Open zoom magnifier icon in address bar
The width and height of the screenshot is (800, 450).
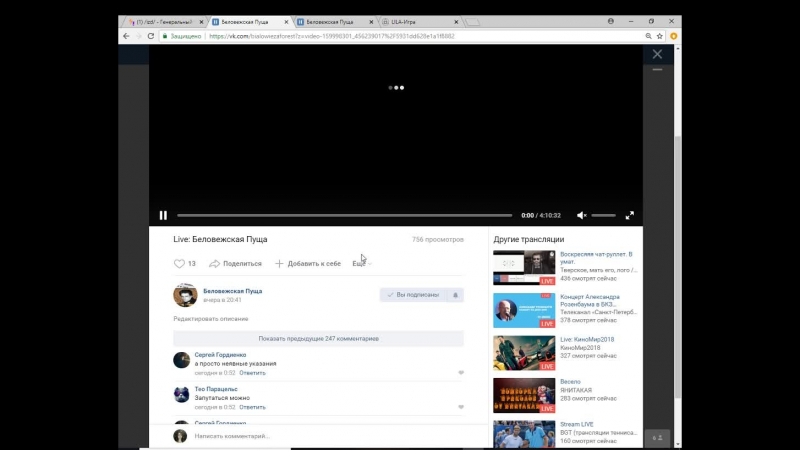click(648, 36)
